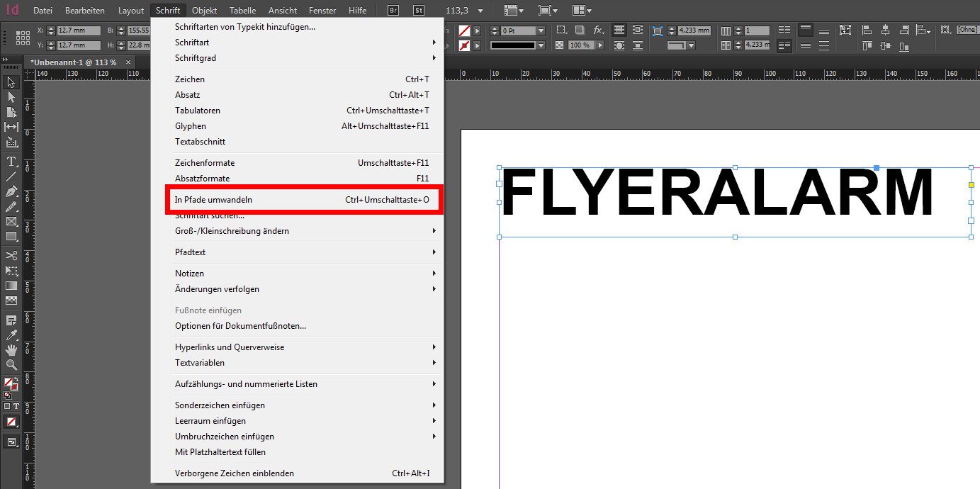The height and width of the screenshot is (489, 980).
Task: Choose the Hand tool
Action: coord(11,350)
